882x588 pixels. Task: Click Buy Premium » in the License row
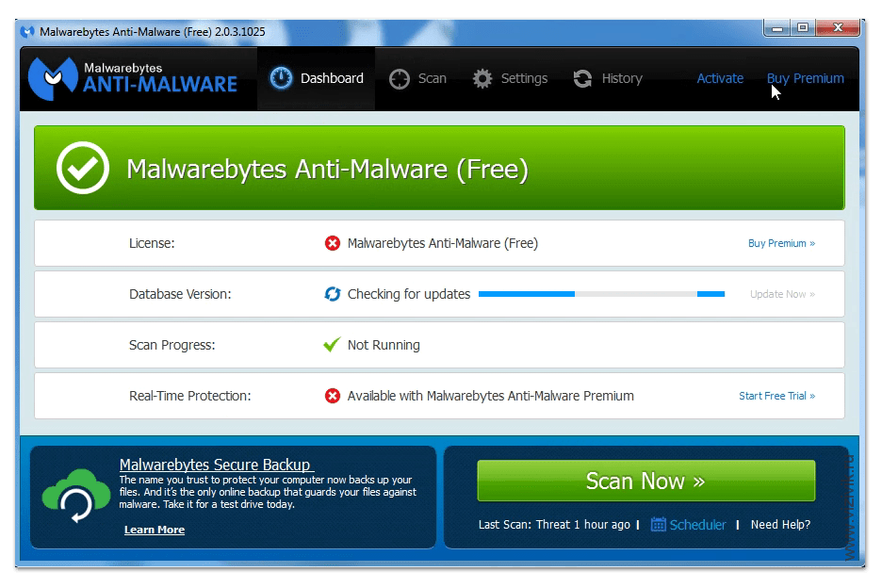(781, 243)
